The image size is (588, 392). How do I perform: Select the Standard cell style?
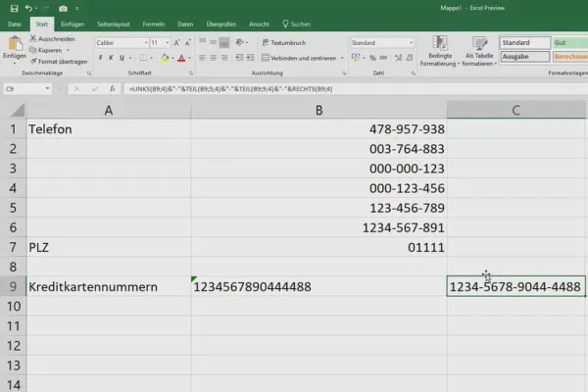coord(524,43)
